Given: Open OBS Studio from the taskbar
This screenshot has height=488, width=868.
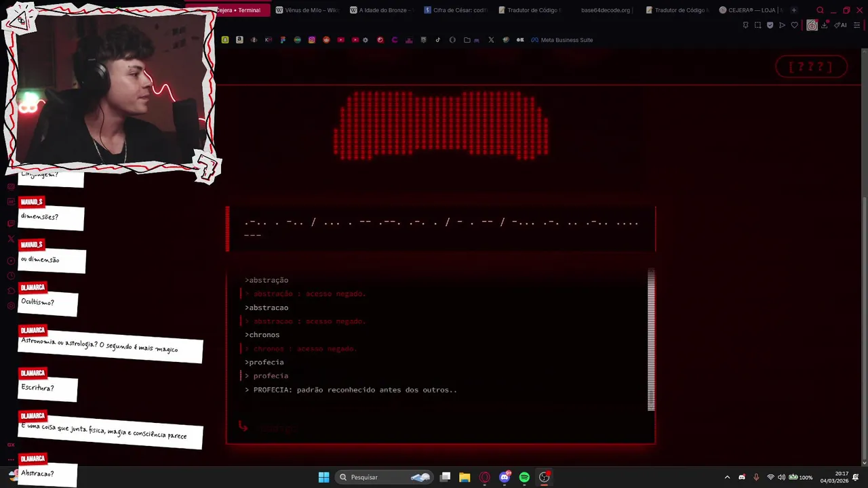Looking at the screenshot, I should coord(544,477).
